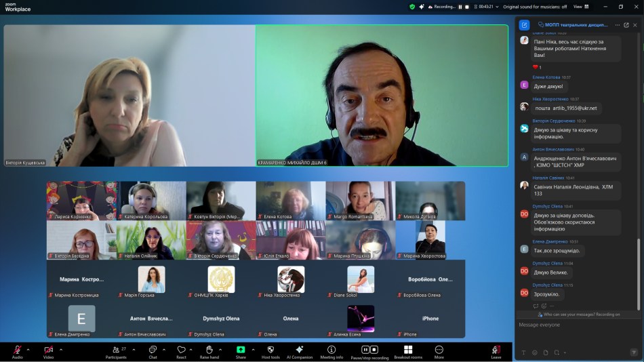The height and width of the screenshot is (362, 644).
Task: Open the Participants panel
Action: (115, 351)
